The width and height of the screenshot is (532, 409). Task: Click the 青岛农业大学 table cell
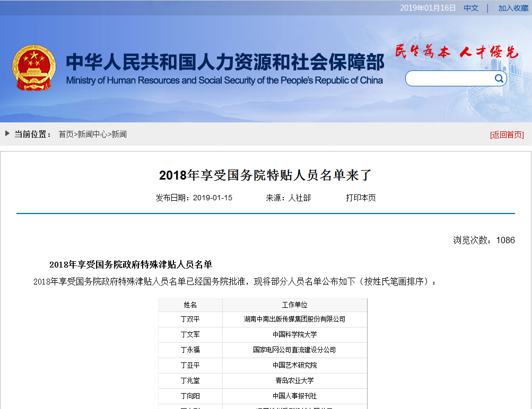point(294,380)
